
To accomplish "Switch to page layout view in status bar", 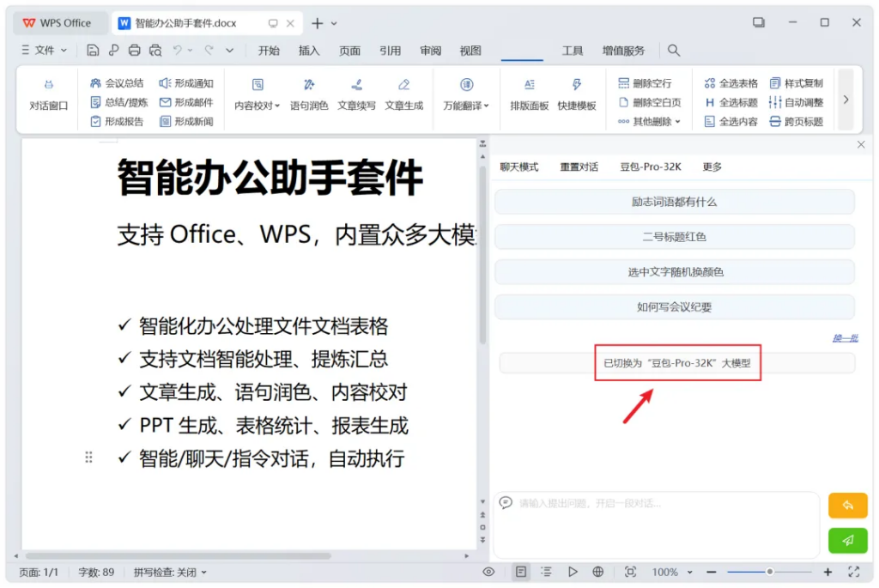I will (521, 572).
